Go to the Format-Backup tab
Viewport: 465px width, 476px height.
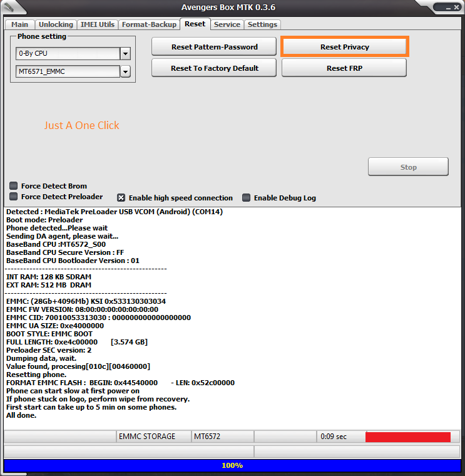[x=149, y=24]
